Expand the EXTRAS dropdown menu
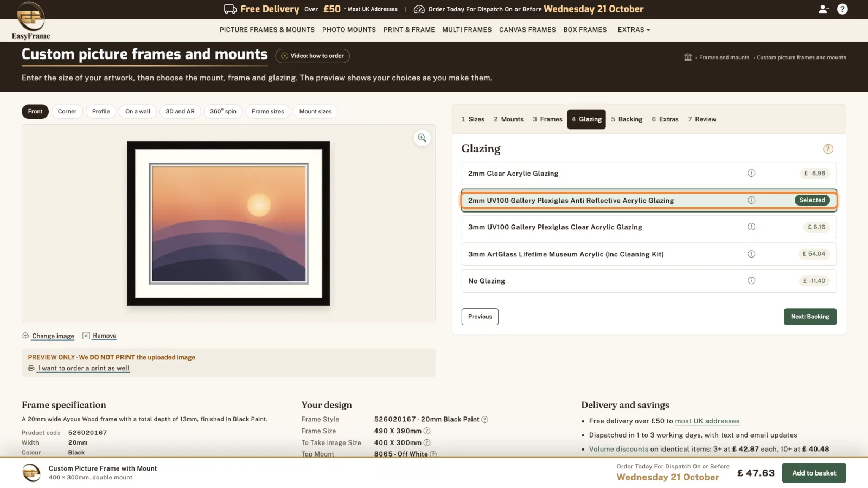Screen dimensions: 868x488 tap(634, 30)
